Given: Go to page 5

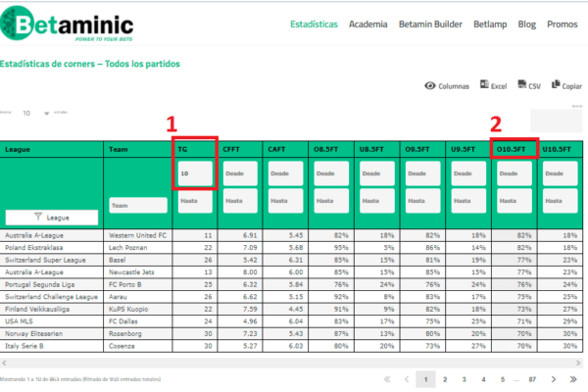Looking at the screenshot, I should coord(503,379).
